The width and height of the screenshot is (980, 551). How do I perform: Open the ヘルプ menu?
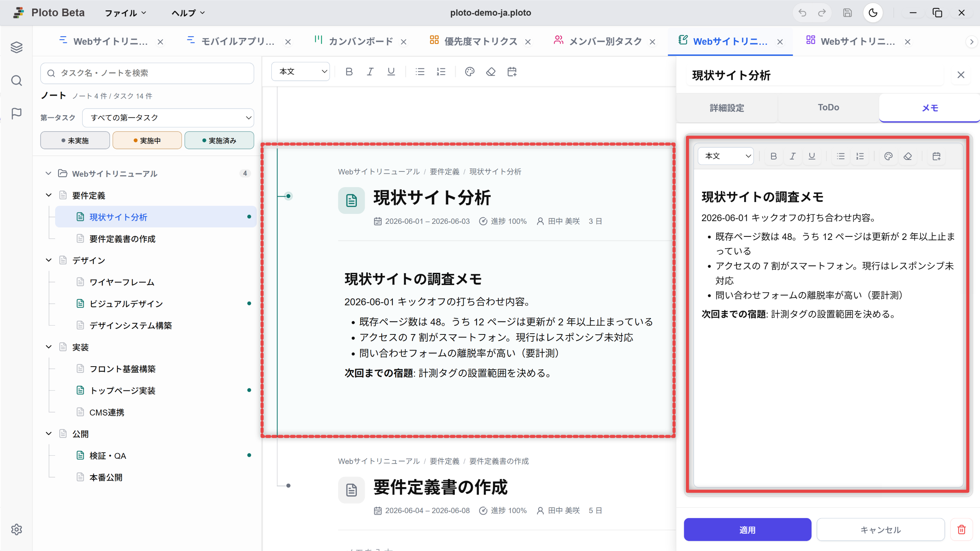click(188, 13)
